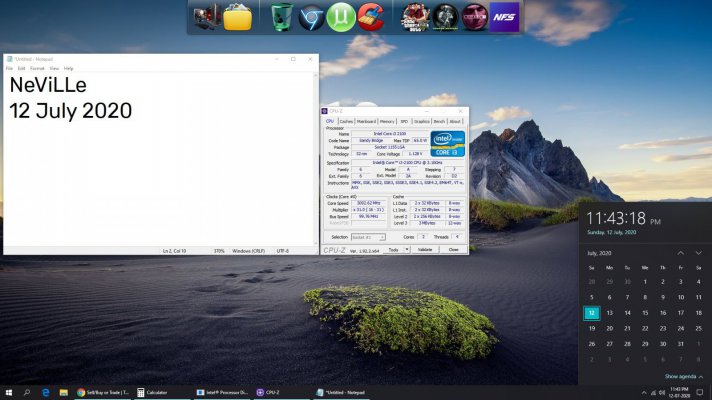Launch uTorrent from the dock

(x=341, y=17)
